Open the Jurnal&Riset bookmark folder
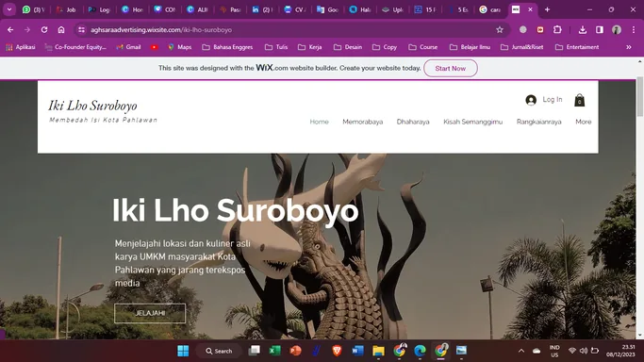 [x=521, y=47]
